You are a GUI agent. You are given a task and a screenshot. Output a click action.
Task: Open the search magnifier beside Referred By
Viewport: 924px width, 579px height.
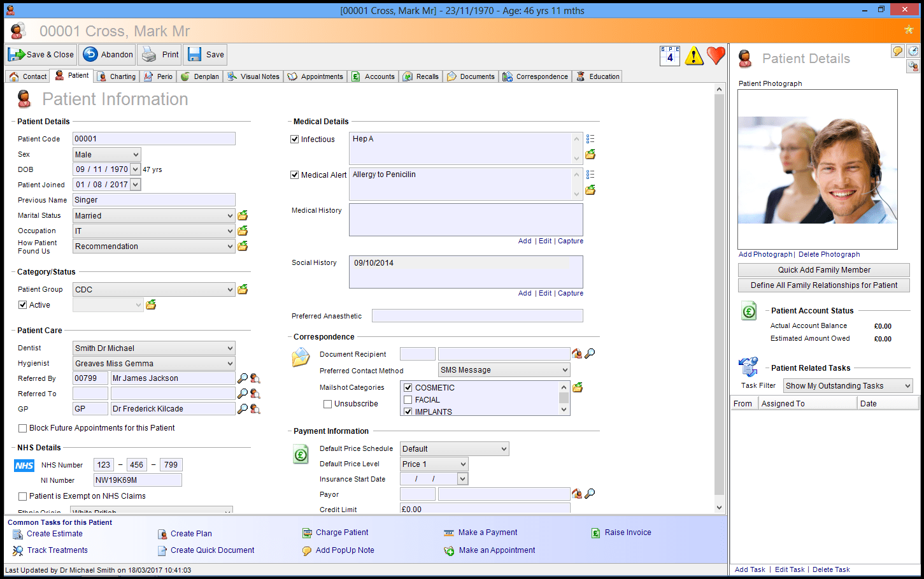point(243,378)
